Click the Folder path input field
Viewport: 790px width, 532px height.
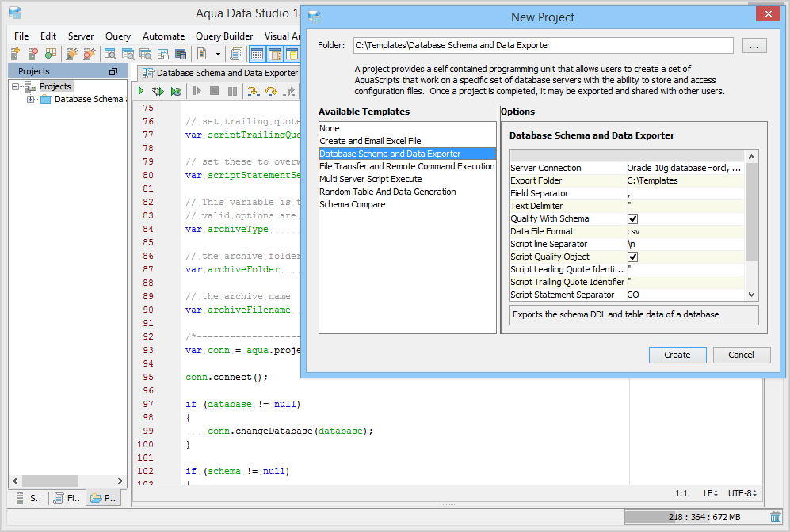tap(543, 45)
